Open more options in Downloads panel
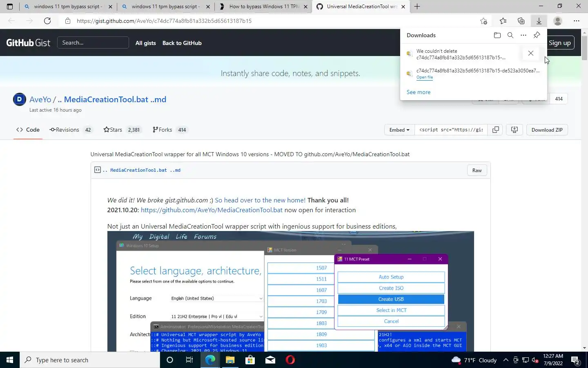 [523, 35]
